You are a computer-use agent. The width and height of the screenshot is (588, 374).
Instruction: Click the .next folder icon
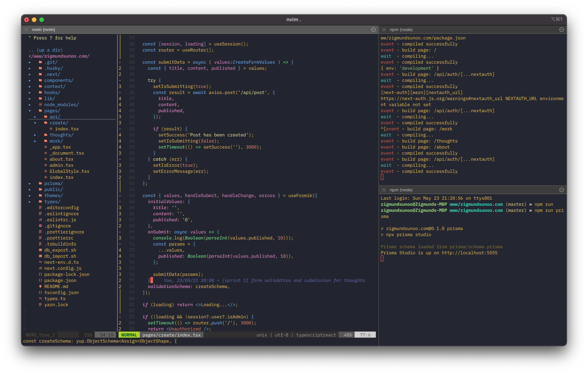point(41,74)
